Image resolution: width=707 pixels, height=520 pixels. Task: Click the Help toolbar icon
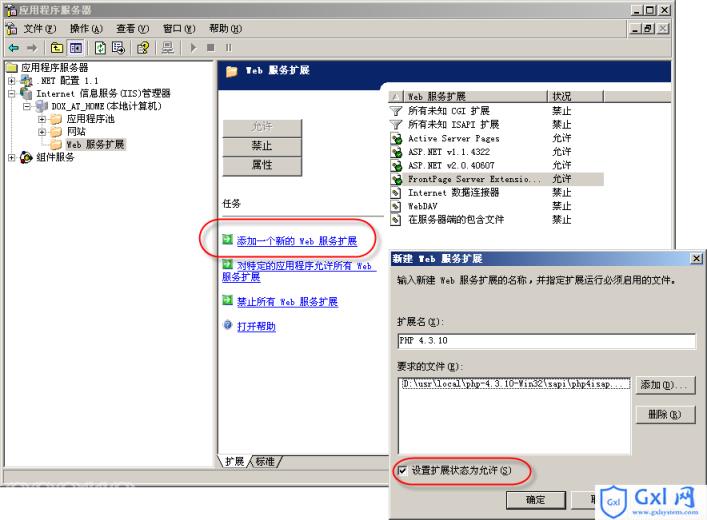(143, 47)
